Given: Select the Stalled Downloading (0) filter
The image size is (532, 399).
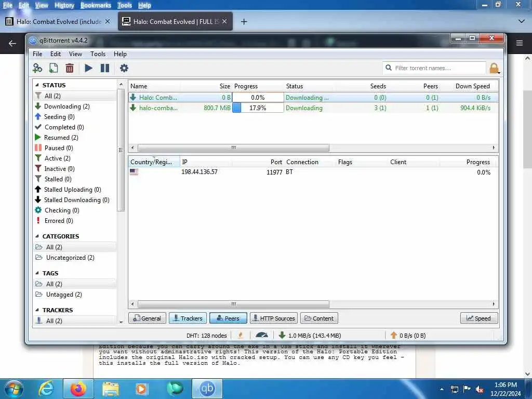Looking at the screenshot, I should point(75,200).
